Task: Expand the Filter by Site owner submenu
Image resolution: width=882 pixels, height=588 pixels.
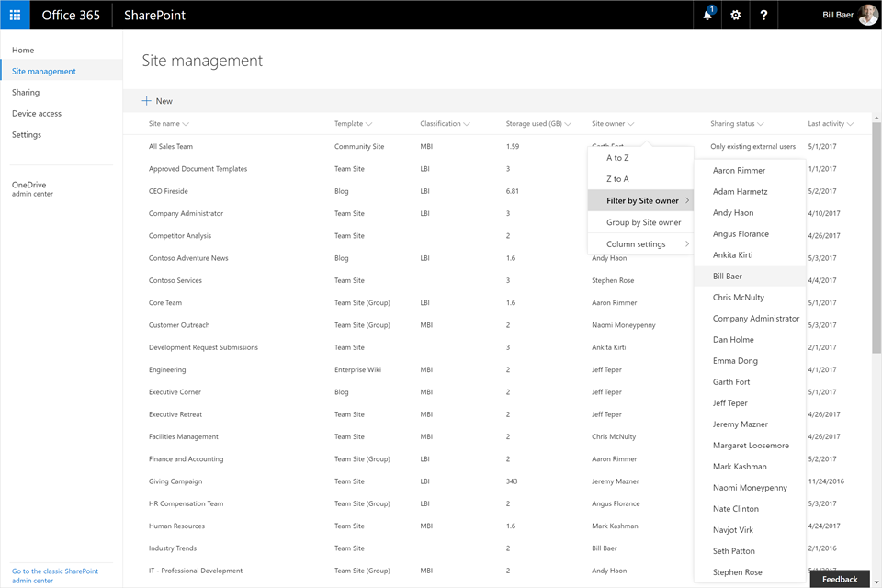Action: (x=640, y=200)
